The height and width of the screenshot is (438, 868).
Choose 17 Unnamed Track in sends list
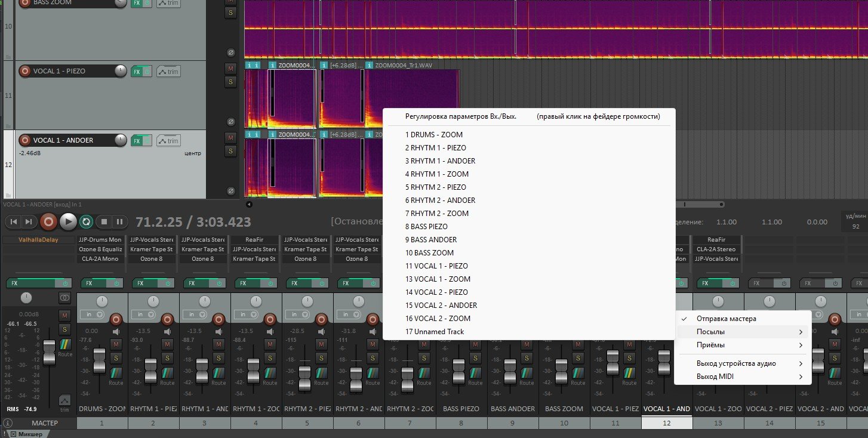(x=434, y=332)
